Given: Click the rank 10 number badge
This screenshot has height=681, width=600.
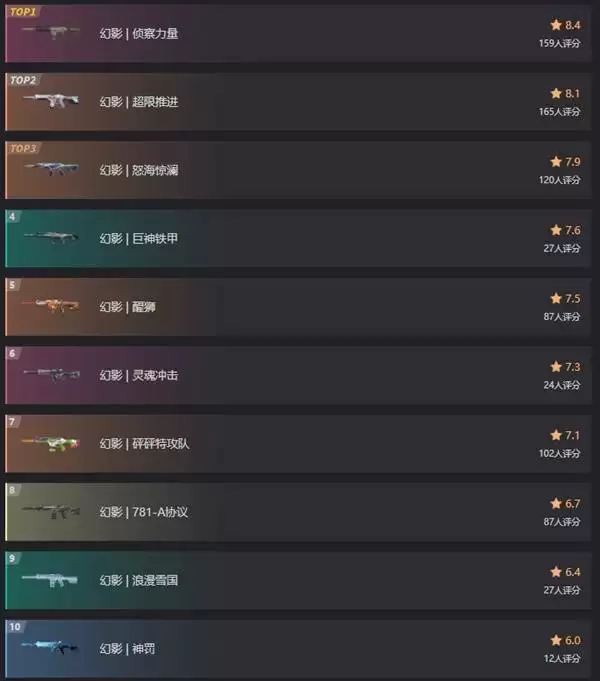Looking at the screenshot, I should (x=15, y=627).
